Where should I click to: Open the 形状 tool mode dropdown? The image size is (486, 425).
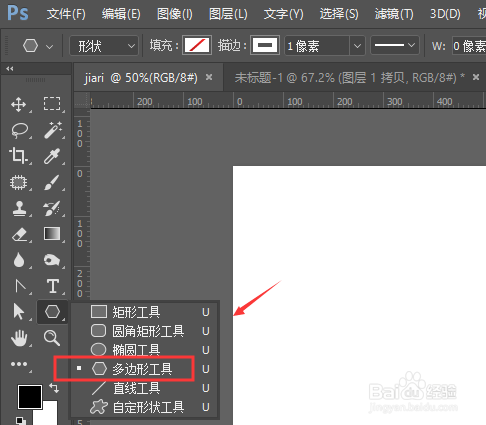point(104,46)
